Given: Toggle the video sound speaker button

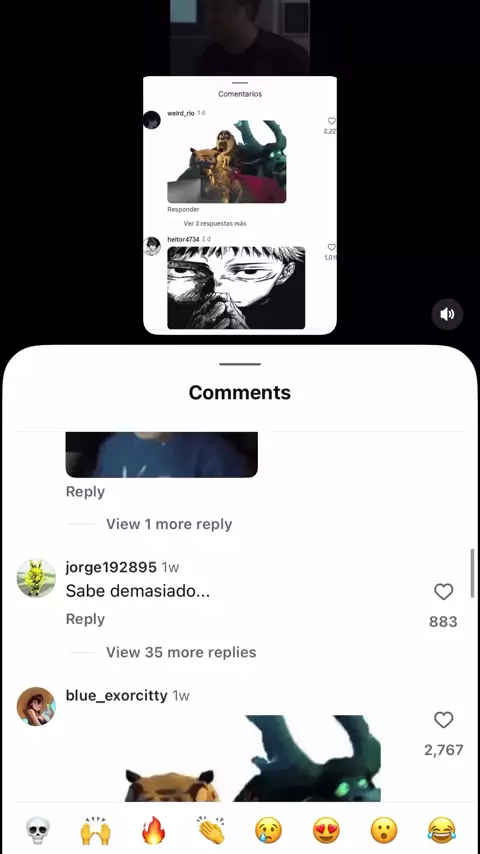Looking at the screenshot, I should (x=447, y=314).
